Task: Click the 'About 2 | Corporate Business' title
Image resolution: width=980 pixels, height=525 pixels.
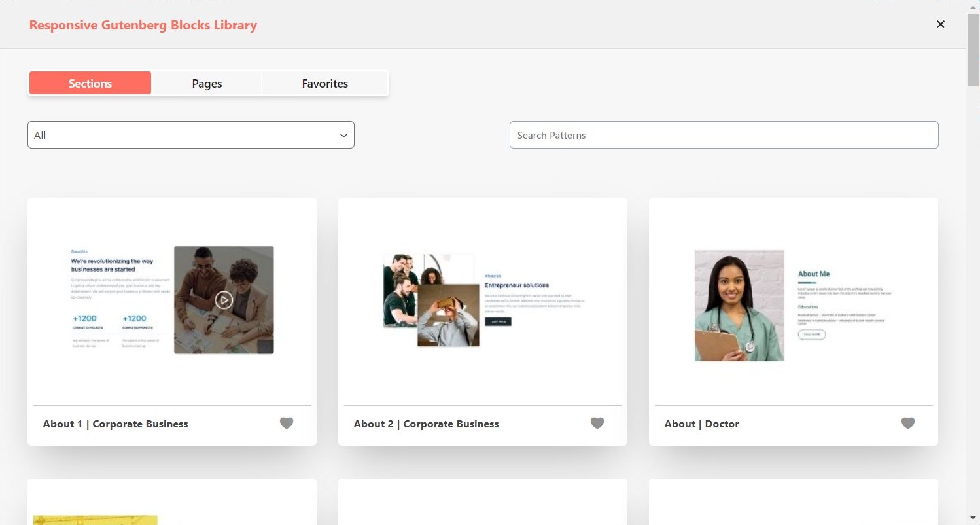Action: click(427, 424)
